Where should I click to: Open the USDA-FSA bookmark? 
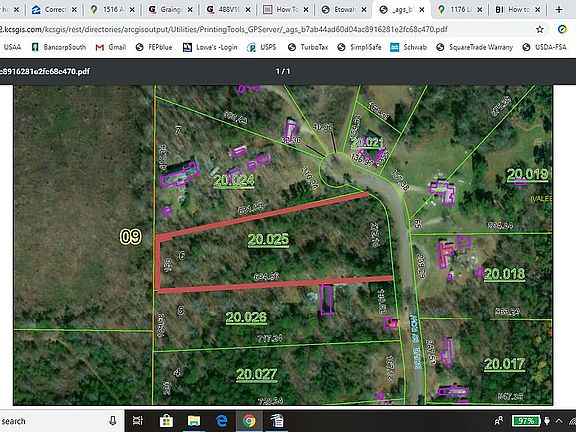pyautogui.click(x=544, y=47)
